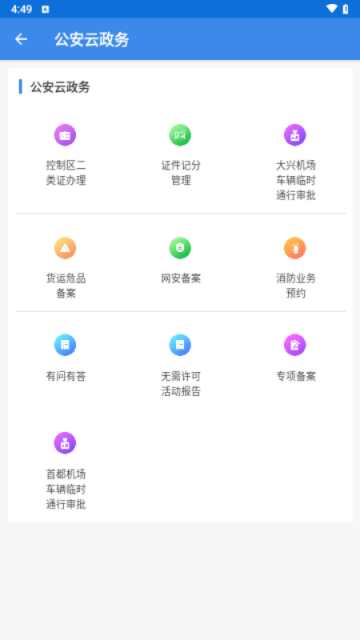Click 证件记分管理 text label
The height and width of the screenshot is (640, 360).
(181, 173)
